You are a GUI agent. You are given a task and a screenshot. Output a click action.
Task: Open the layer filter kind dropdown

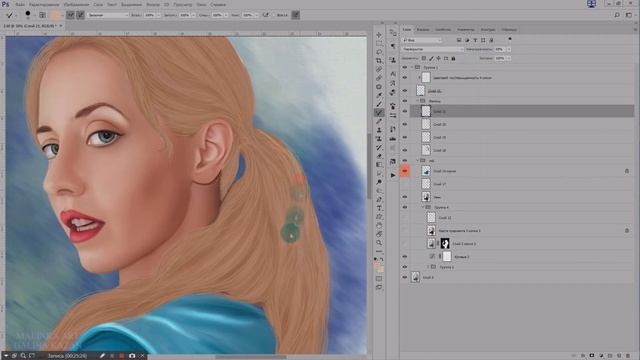(x=422, y=40)
